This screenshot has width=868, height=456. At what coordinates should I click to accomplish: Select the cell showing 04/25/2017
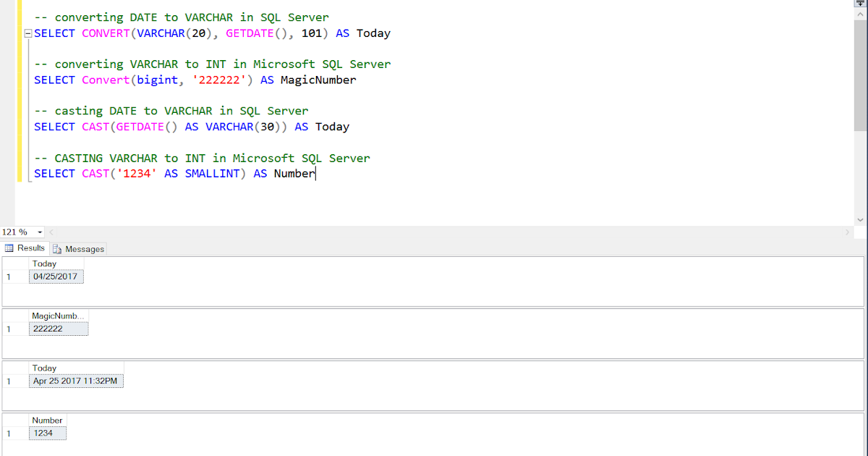(x=56, y=276)
